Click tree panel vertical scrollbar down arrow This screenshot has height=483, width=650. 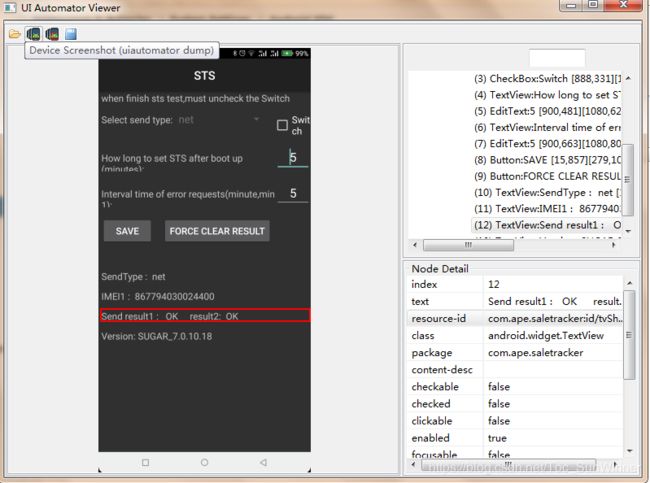(x=628, y=231)
